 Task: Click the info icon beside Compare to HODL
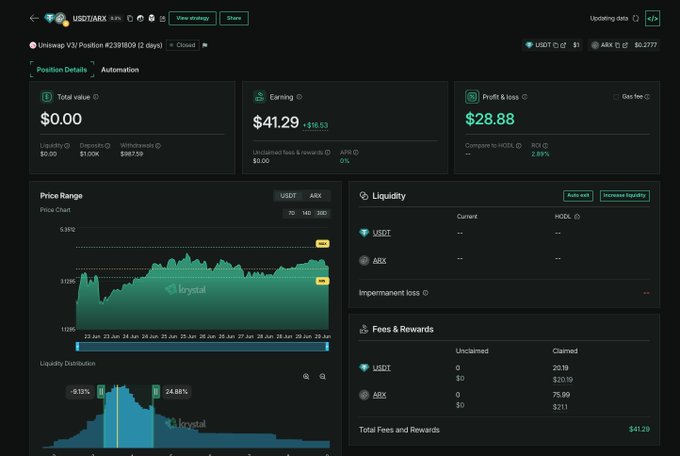519,146
